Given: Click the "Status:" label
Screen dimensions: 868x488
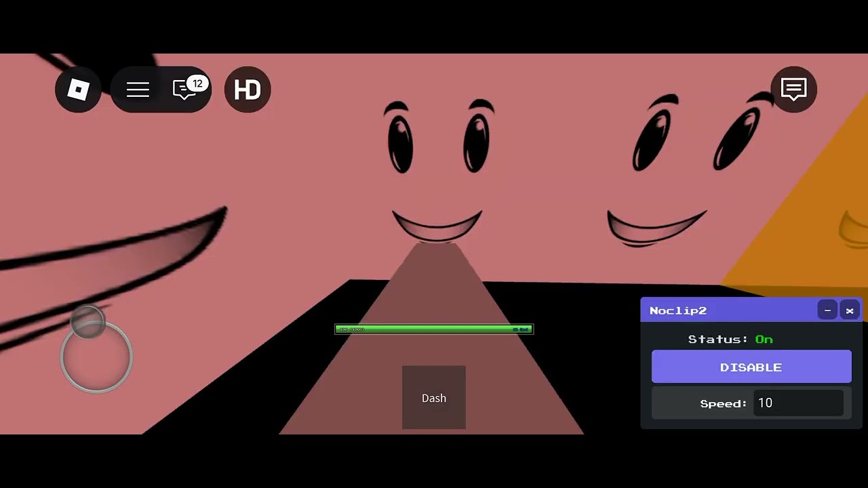Looking at the screenshot, I should coord(718,339).
